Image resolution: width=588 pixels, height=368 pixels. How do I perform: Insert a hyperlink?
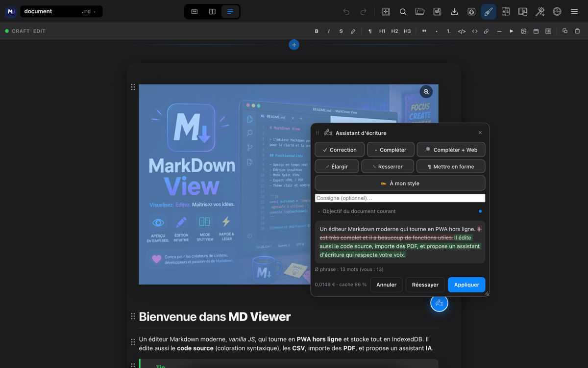pyautogui.click(x=487, y=31)
